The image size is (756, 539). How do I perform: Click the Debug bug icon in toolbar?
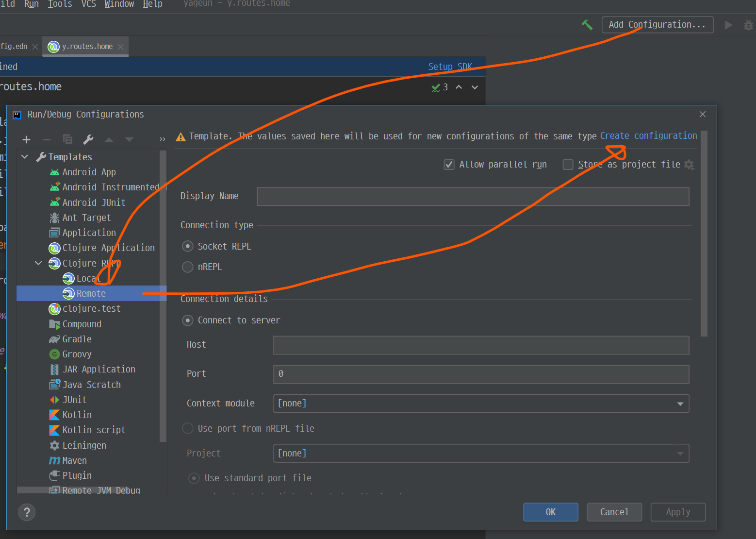[749, 25]
